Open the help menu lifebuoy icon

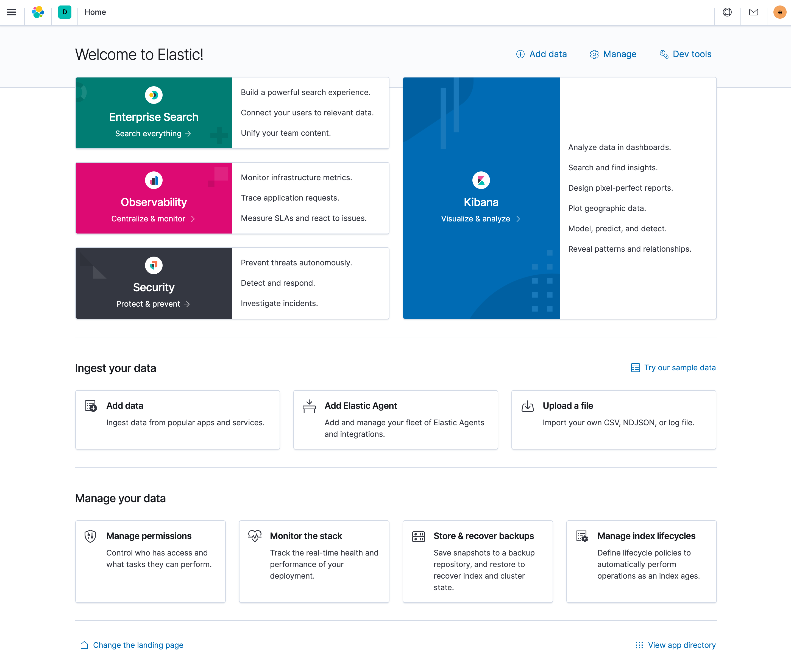(x=727, y=12)
